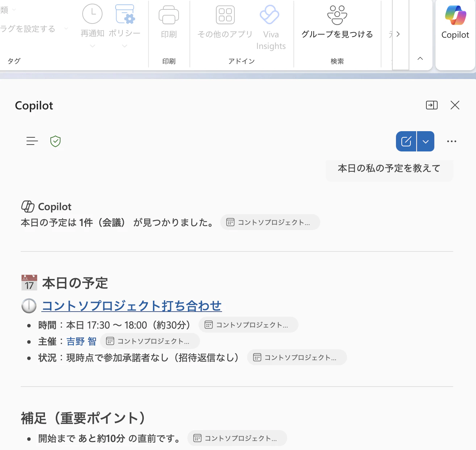
Task: Click the citation chip beside 状況 line
Action: [297, 357]
